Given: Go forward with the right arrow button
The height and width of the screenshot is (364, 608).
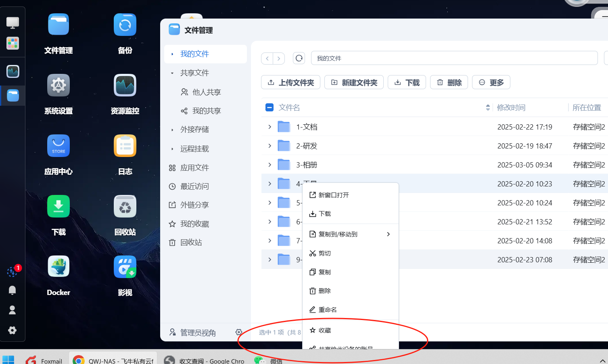Looking at the screenshot, I should [x=279, y=59].
